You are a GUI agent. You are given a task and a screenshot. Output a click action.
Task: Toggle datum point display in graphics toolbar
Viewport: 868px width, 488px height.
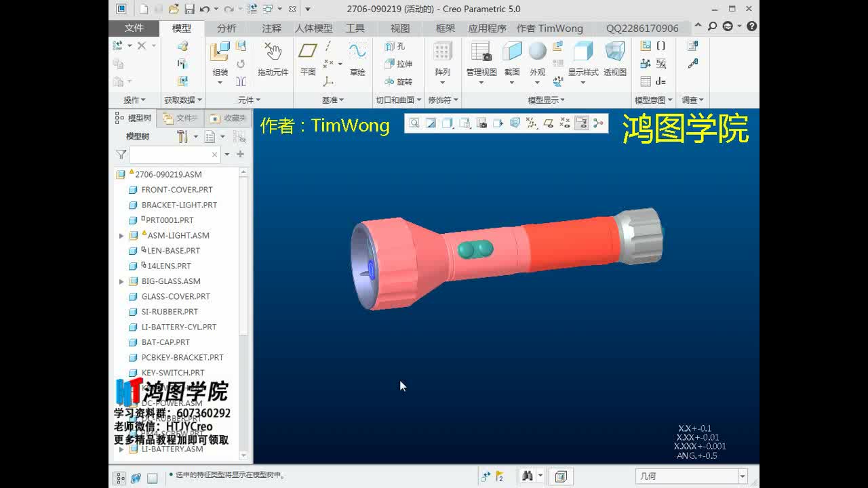click(565, 123)
